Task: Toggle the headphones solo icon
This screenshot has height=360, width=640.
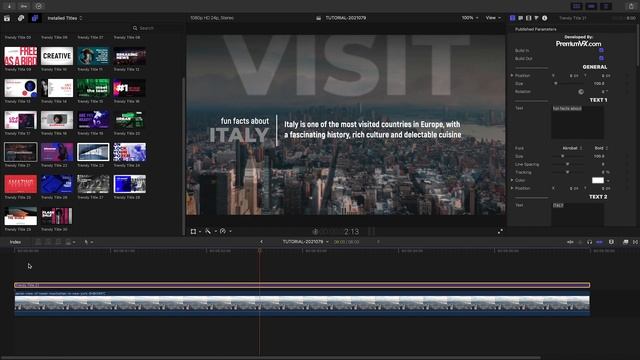Action: click(x=589, y=242)
